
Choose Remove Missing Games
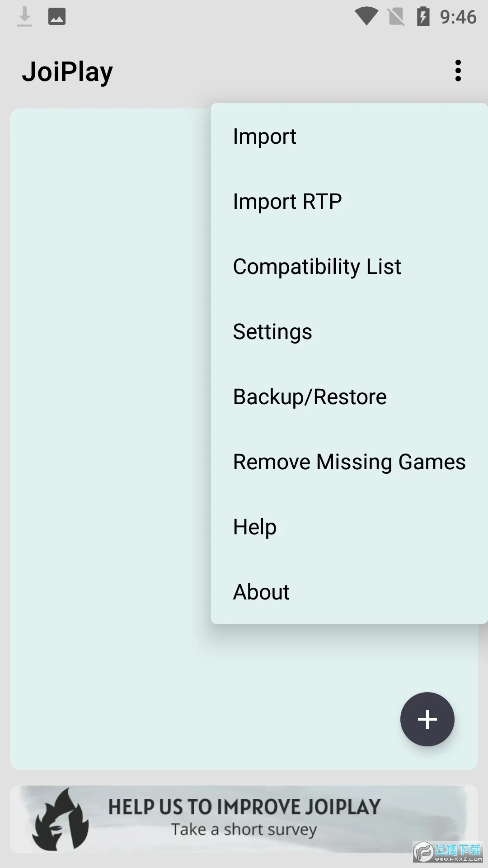pyautogui.click(x=349, y=462)
